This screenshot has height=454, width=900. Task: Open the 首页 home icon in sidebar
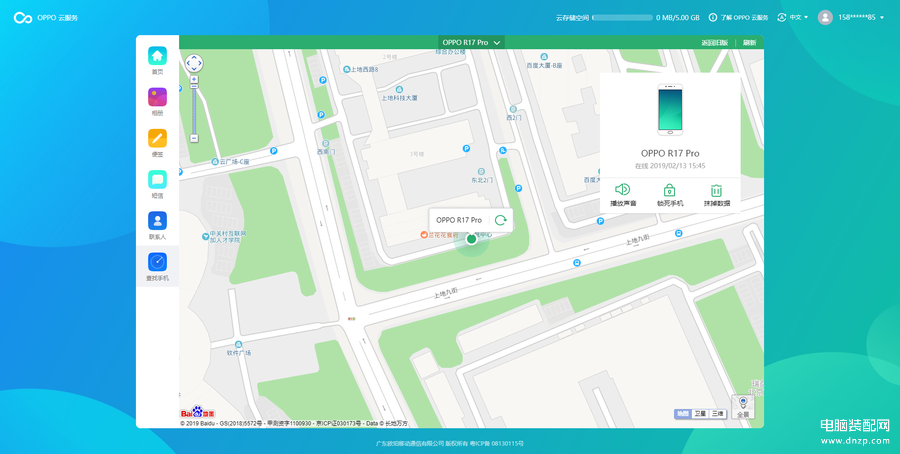click(157, 56)
